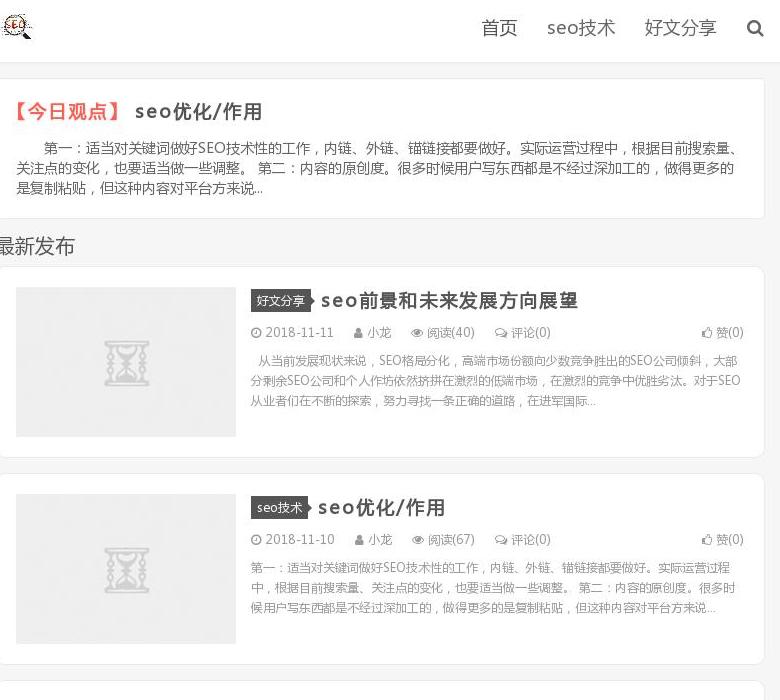Click clock icon beside 2018-11-11
Image resolution: width=780 pixels, height=700 pixels.
coord(256,333)
